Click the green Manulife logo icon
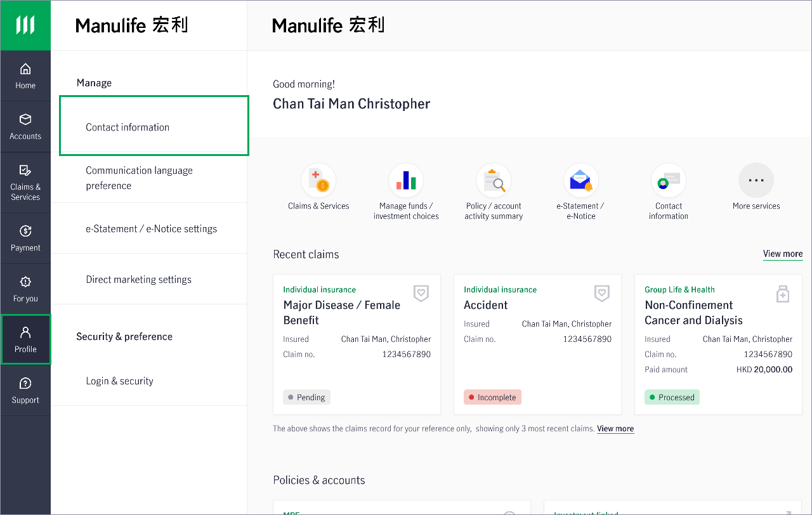This screenshot has width=812, height=515. click(x=25, y=25)
